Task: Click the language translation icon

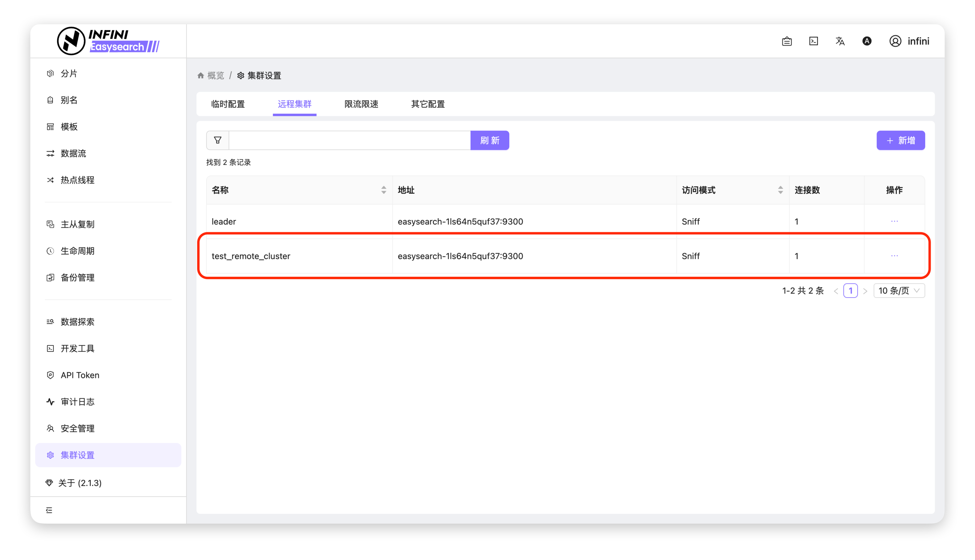Action: pyautogui.click(x=840, y=41)
